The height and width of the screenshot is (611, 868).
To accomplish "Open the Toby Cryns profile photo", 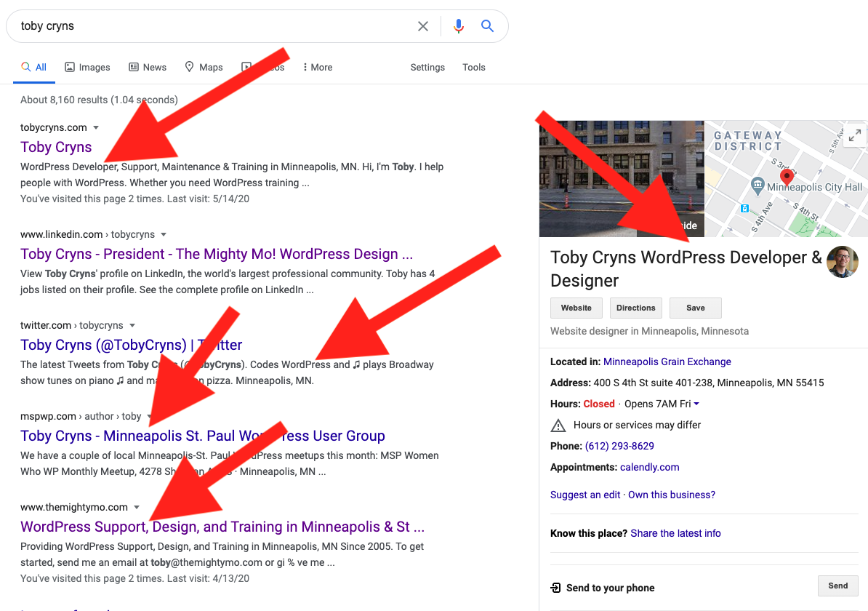I will (842, 262).
